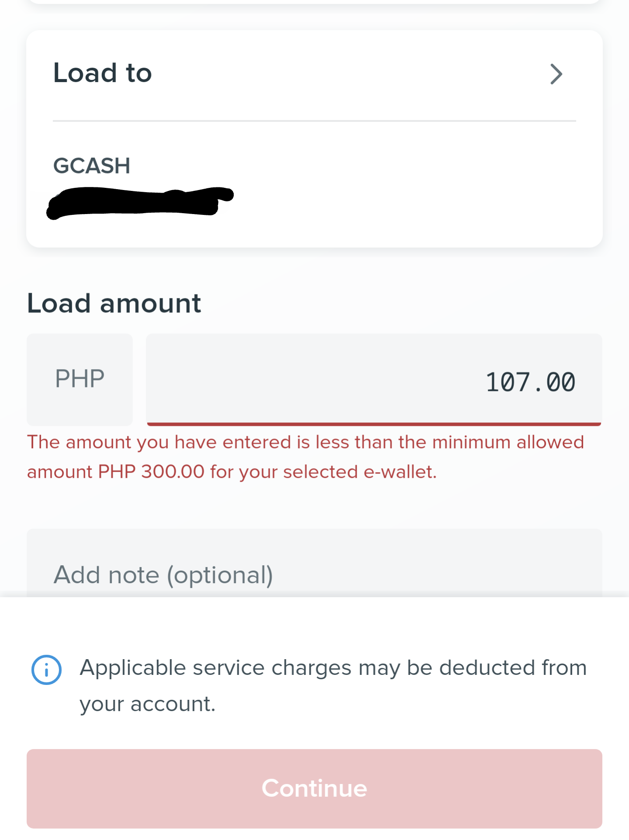
Task: Focus the load amount field showing 107.00
Action: coord(374,379)
